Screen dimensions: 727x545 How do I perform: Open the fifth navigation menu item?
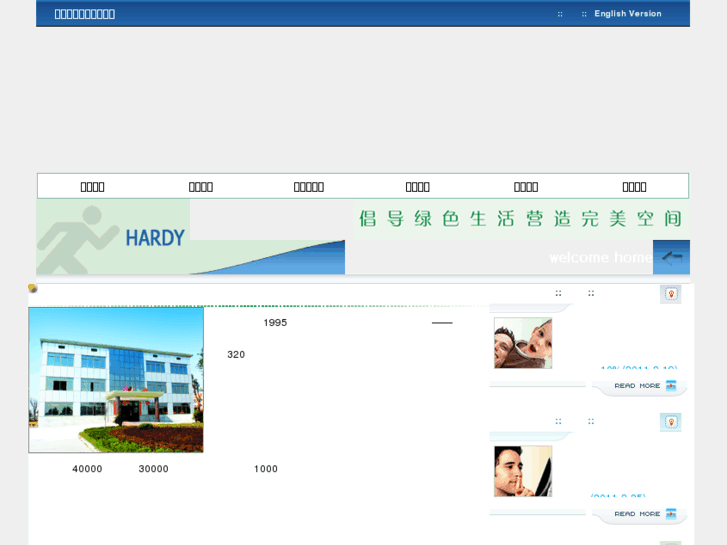pos(526,187)
